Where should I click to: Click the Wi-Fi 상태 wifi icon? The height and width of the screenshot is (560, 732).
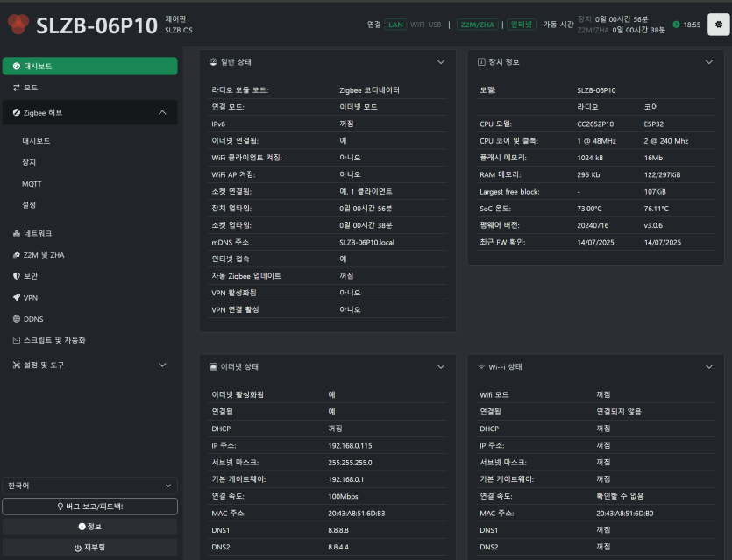(481, 367)
